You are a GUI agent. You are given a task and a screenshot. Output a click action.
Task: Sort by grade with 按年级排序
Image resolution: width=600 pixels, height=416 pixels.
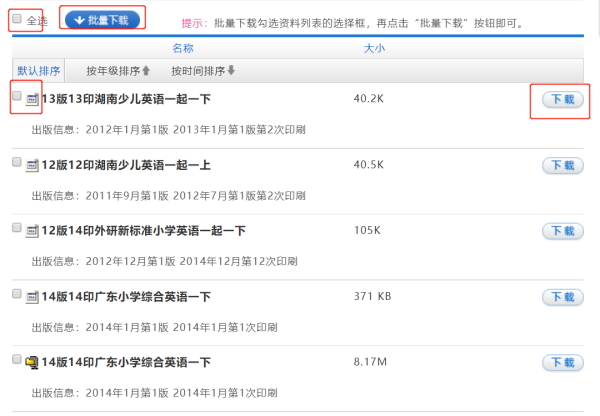click(x=113, y=71)
